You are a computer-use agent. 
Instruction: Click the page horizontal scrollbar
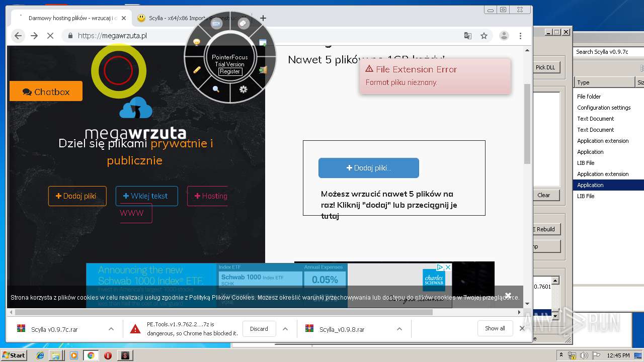(x=223, y=312)
